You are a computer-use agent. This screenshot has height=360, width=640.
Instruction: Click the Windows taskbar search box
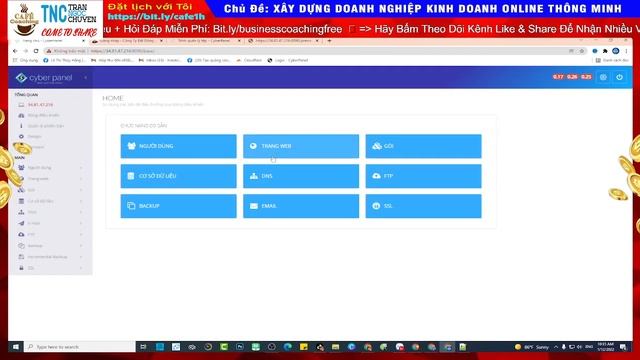tap(80, 347)
